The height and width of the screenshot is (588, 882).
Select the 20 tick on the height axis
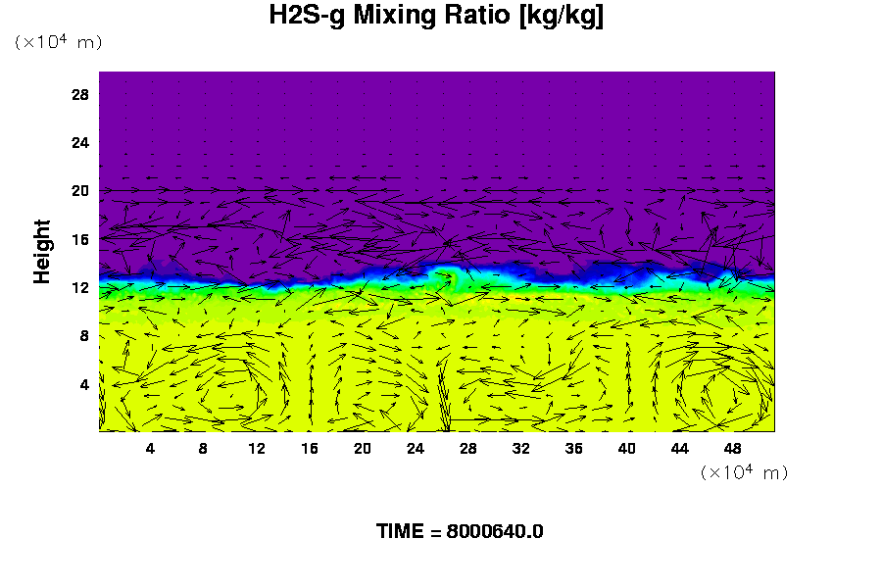(80, 191)
